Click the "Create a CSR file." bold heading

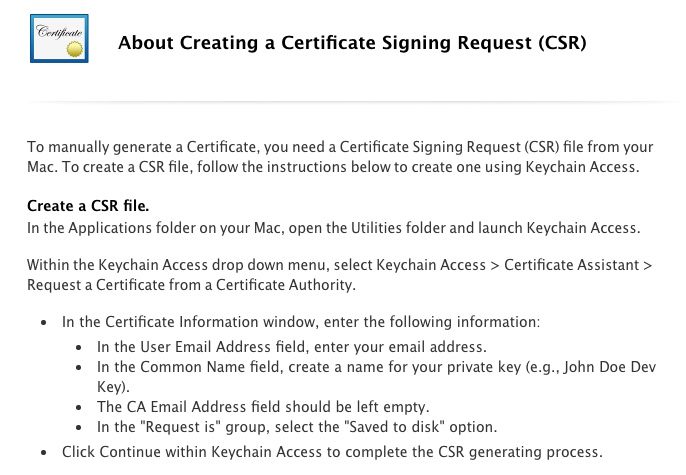[88, 206]
